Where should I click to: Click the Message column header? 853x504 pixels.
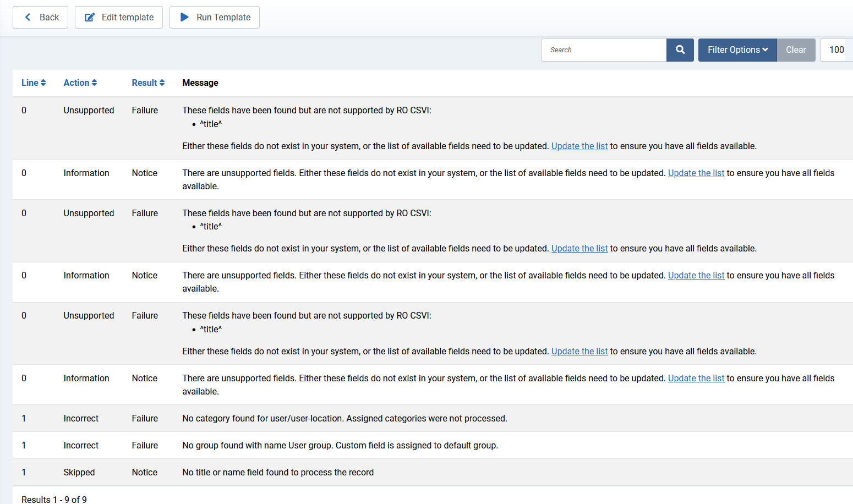(200, 83)
